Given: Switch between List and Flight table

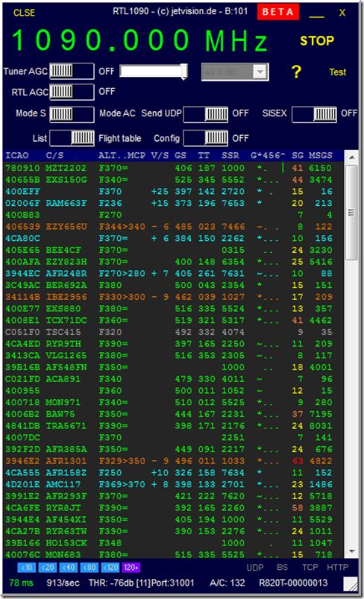Looking at the screenshot, I should tap(72, 138).
